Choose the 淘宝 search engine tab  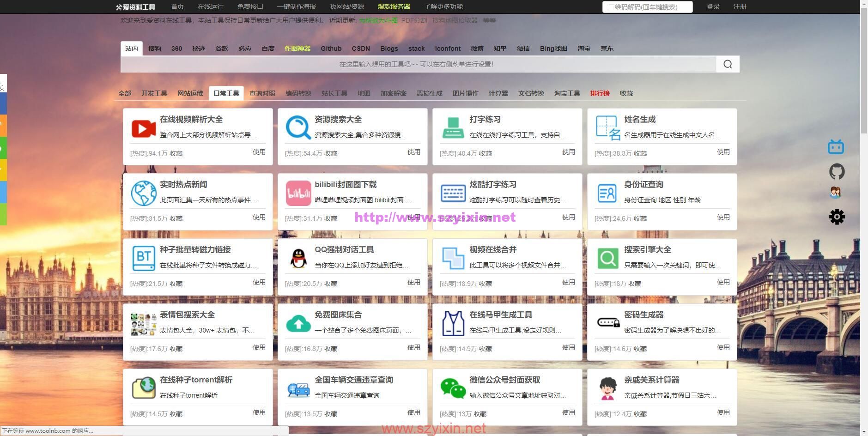pos(584,48)
